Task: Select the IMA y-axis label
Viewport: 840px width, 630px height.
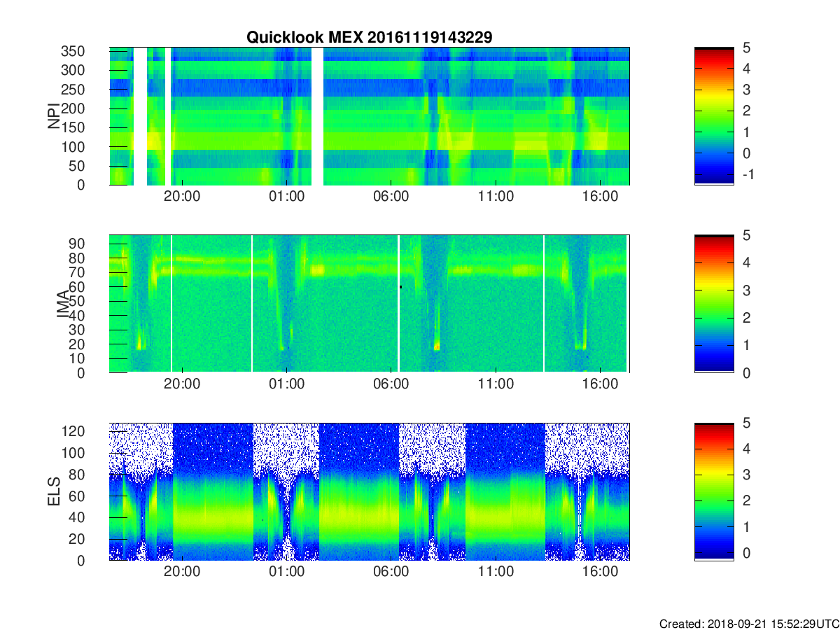Action: click(x=64, y=304)
